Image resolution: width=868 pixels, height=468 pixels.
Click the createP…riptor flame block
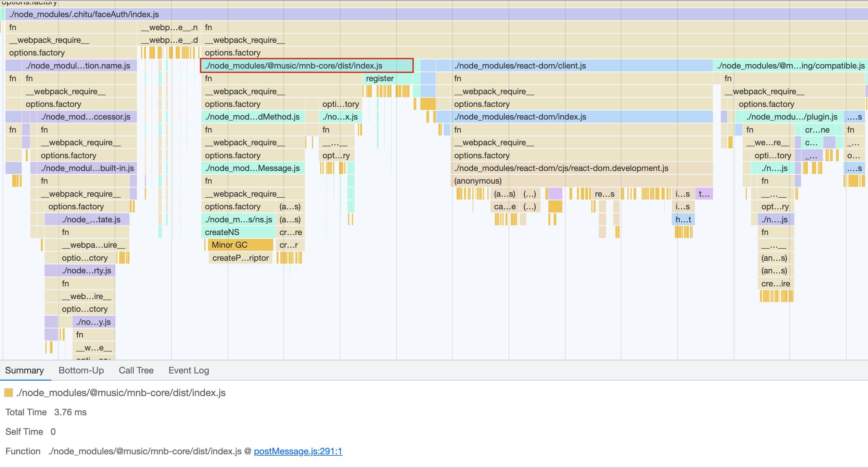[x=240, y=258]
